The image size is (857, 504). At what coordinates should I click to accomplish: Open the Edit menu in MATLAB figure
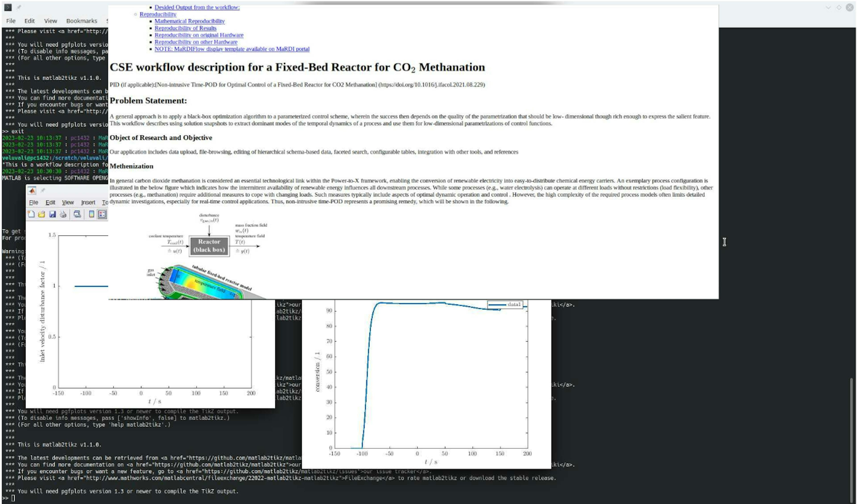point(50,202)
